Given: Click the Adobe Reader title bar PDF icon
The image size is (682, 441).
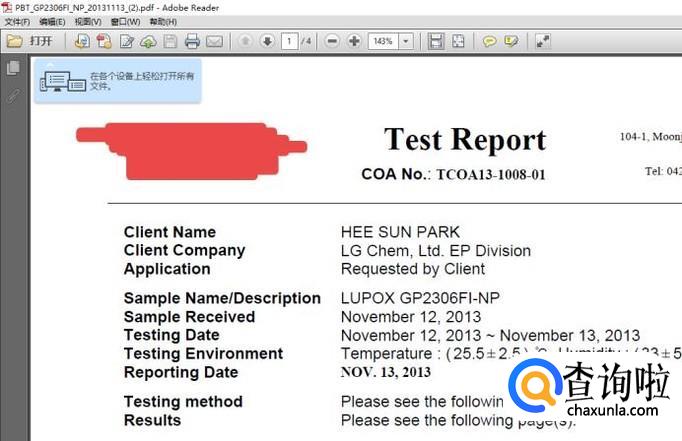Looking at the screenshot, I should pos(7,7).
